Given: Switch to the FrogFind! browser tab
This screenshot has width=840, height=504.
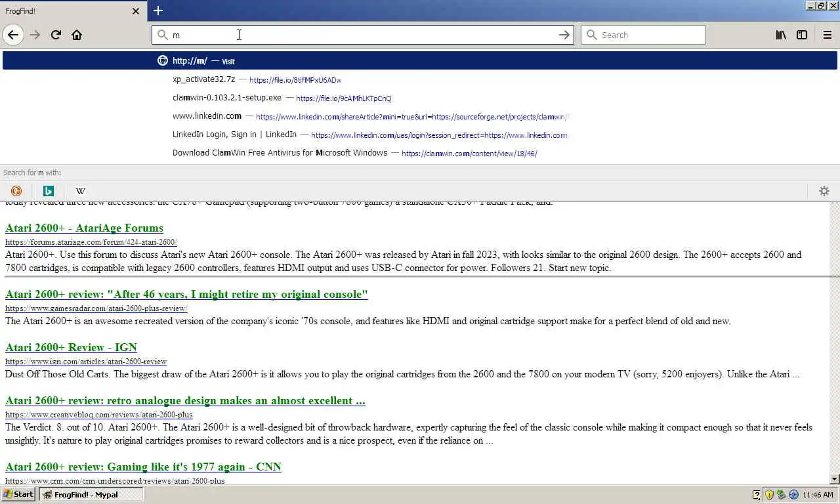Looking at the screenshot, I should [x=73, y=11].
